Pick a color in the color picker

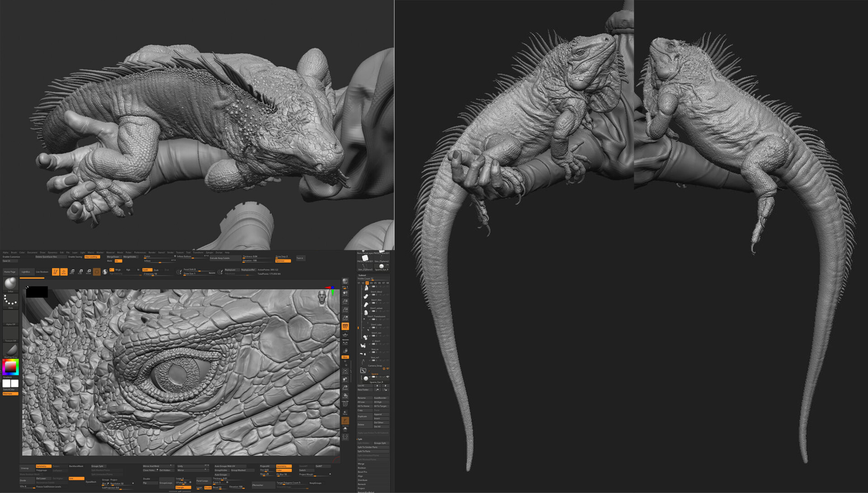[10, 367]
